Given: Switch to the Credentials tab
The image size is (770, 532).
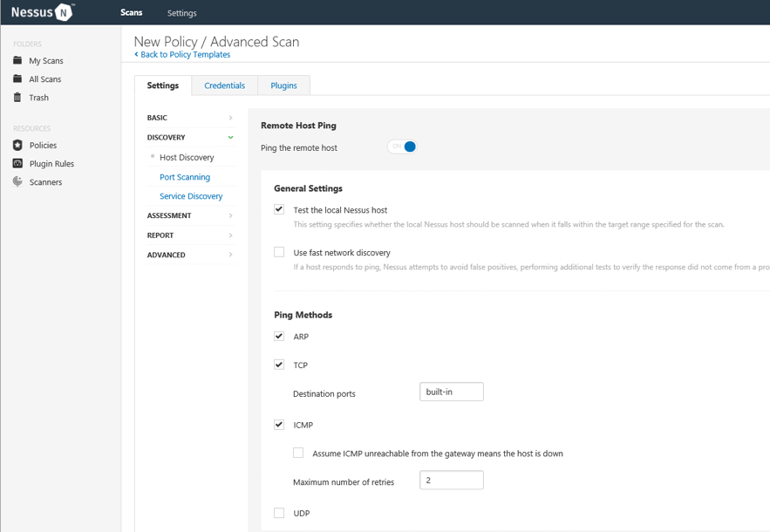Looking at the screenshot, I should 224,85.
